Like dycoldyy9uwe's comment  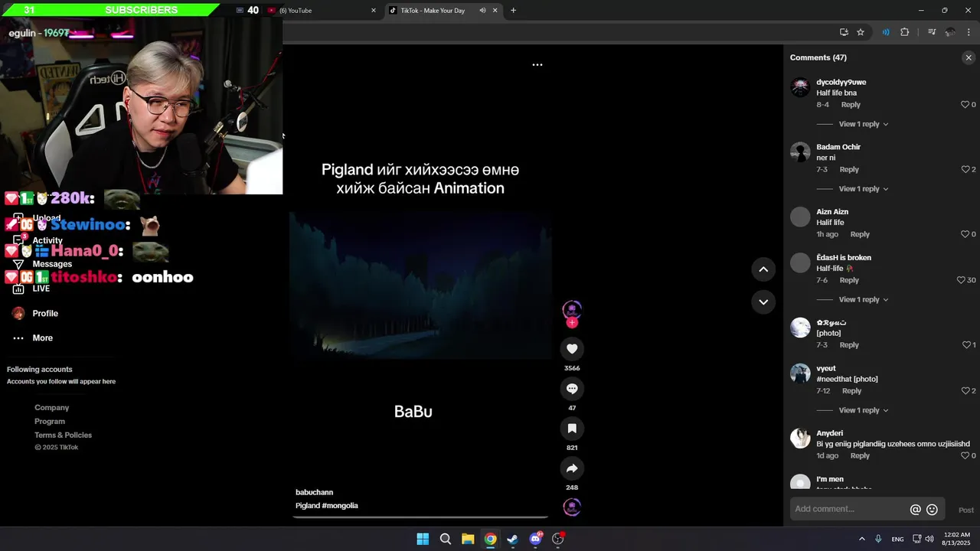point(965,105)
